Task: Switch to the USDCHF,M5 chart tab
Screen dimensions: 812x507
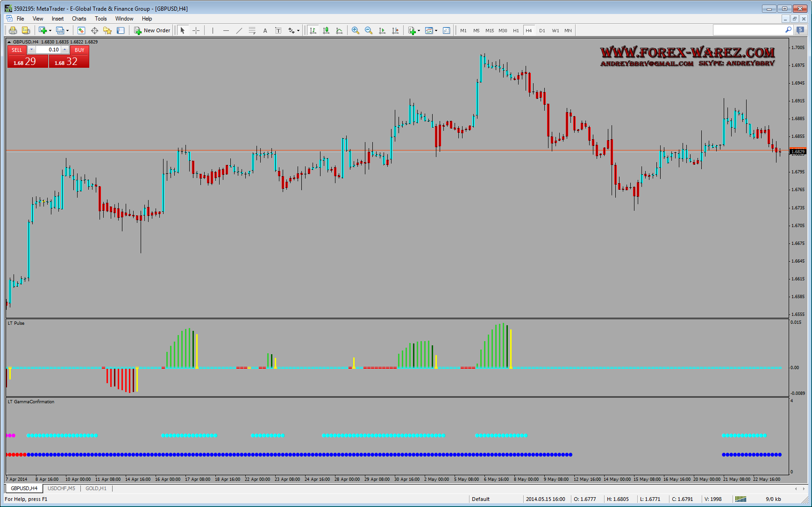Action: pos(61,488)
